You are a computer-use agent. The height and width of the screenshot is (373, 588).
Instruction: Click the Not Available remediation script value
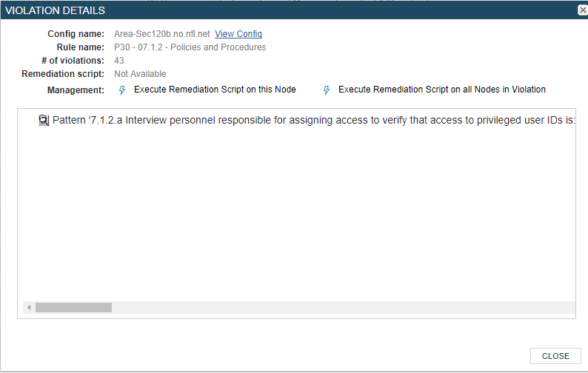(x=140, y=74)
